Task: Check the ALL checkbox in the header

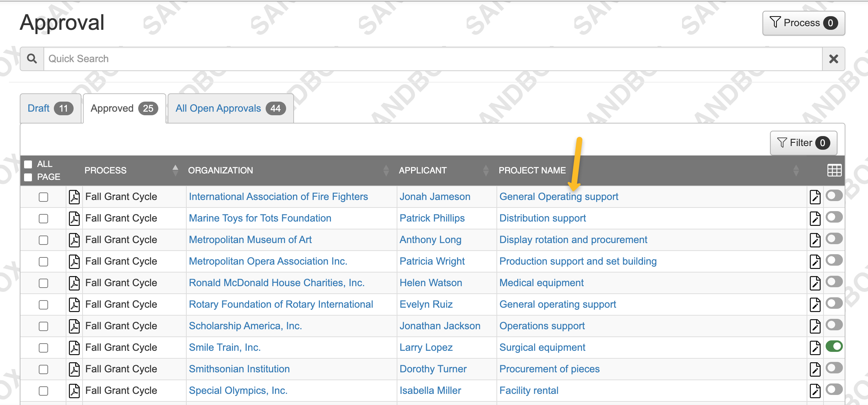Action: [x=28, y=164]
